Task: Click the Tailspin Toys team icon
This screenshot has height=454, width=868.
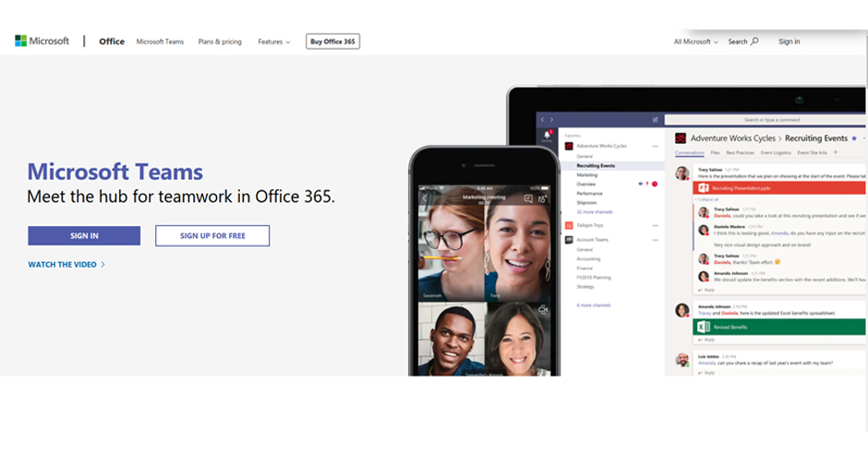Action: coord(569,225)
